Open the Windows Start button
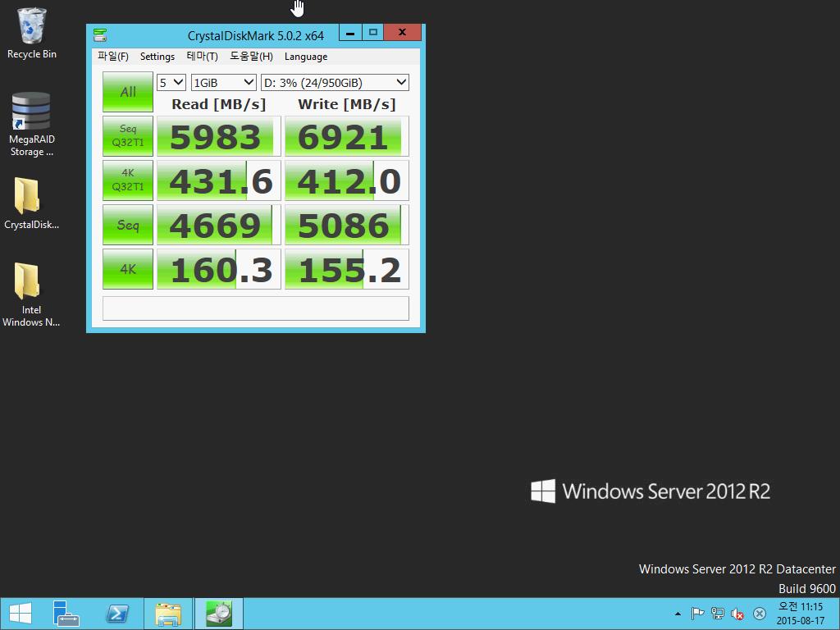The height and width of the screenshot is (630, 840). (x=21, y=614)
